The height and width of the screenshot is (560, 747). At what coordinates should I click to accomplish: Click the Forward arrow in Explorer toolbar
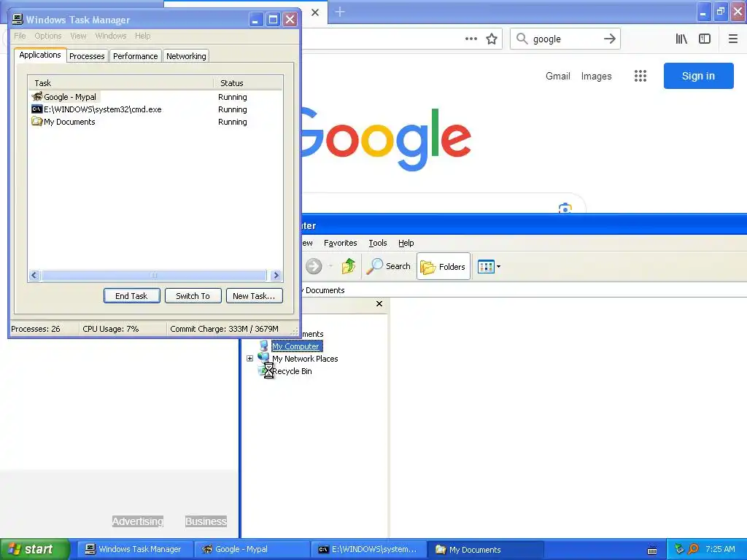(314, 266)
